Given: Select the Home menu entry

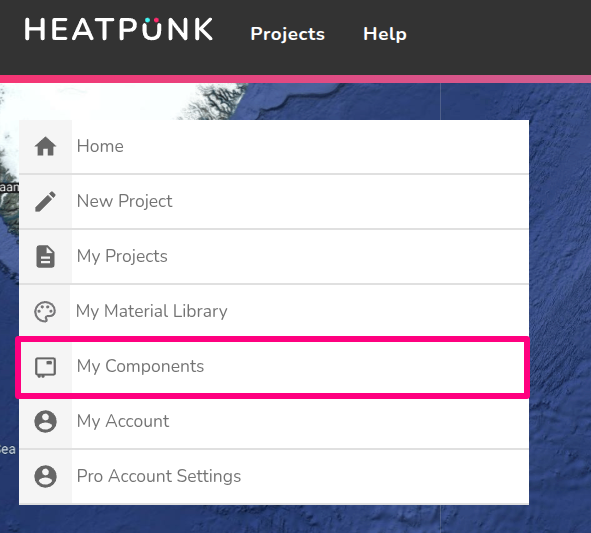Looking at the screenshot, I should pos(274,147).
